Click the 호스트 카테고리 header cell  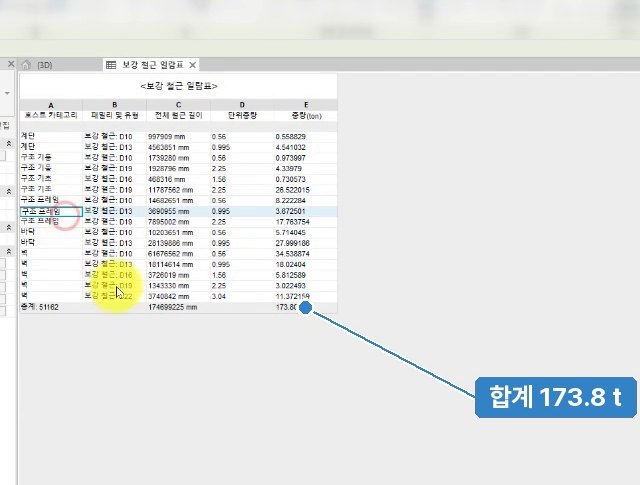click(x=51, y=116)
